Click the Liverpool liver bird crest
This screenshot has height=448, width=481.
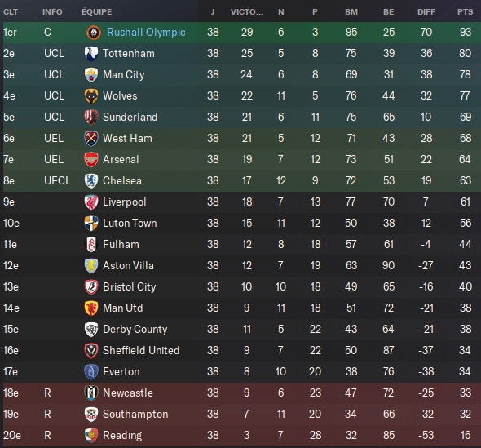point(91,202)
